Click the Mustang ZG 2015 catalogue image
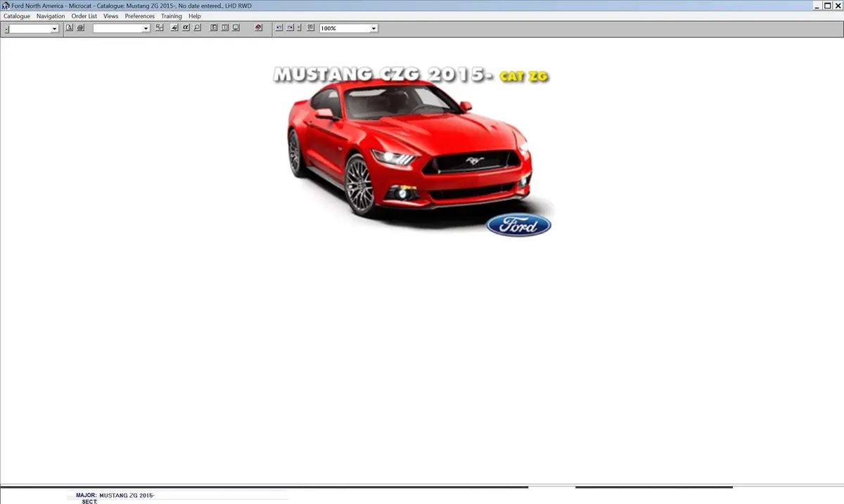844x504 pixels. click(x=412, y=151)
